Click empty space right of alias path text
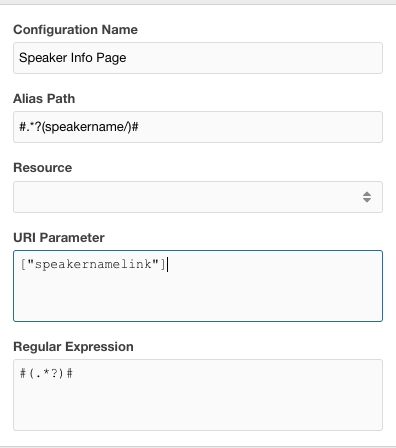This screenshot has width=396, height=448. tap(260, 127)
